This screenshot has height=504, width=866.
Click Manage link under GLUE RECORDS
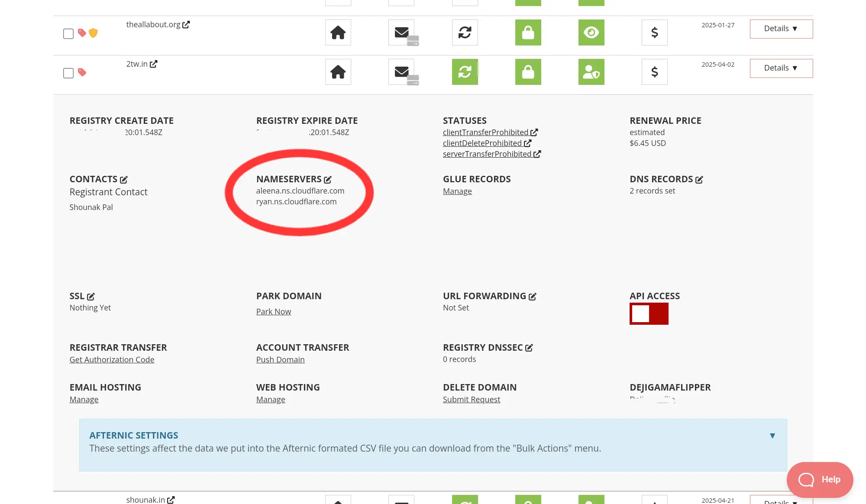tap(458, 191)
